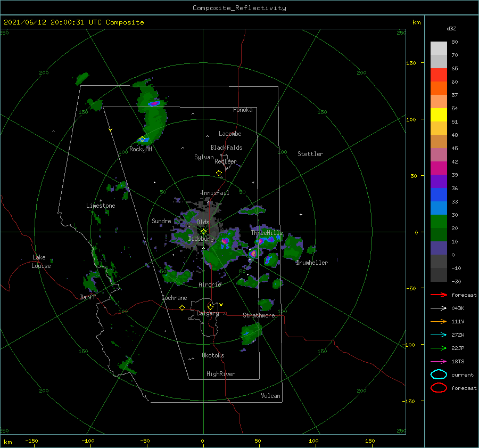Click the Stettler label
Image resolution: width=479 pixels, height=448 pixels.
(310, 154)
